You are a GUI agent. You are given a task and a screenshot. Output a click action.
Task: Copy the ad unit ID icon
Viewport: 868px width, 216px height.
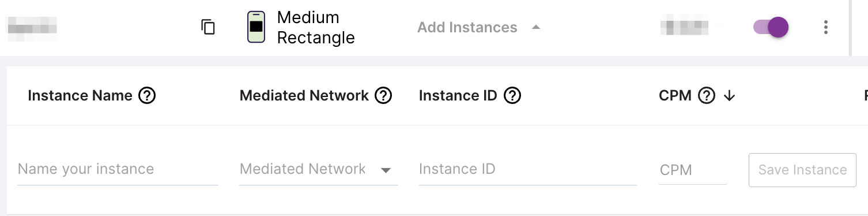[x=208, y=27]
